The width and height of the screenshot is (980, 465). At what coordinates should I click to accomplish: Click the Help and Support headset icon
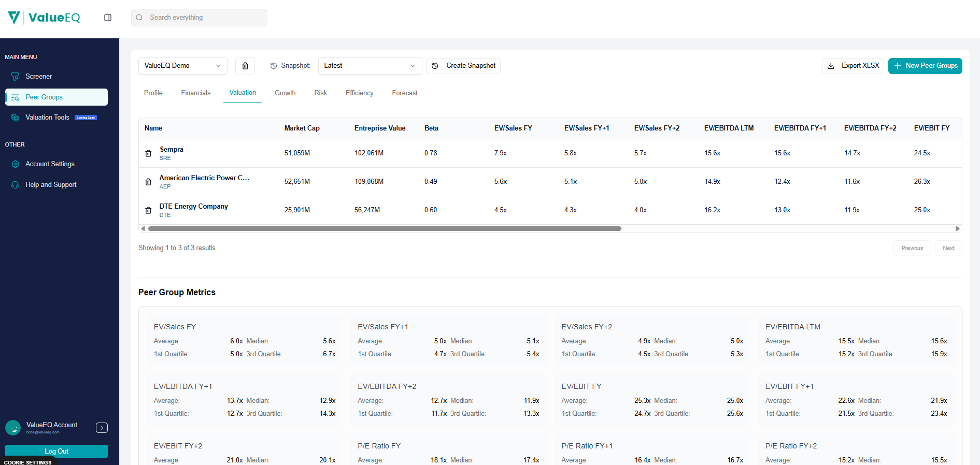15,185
